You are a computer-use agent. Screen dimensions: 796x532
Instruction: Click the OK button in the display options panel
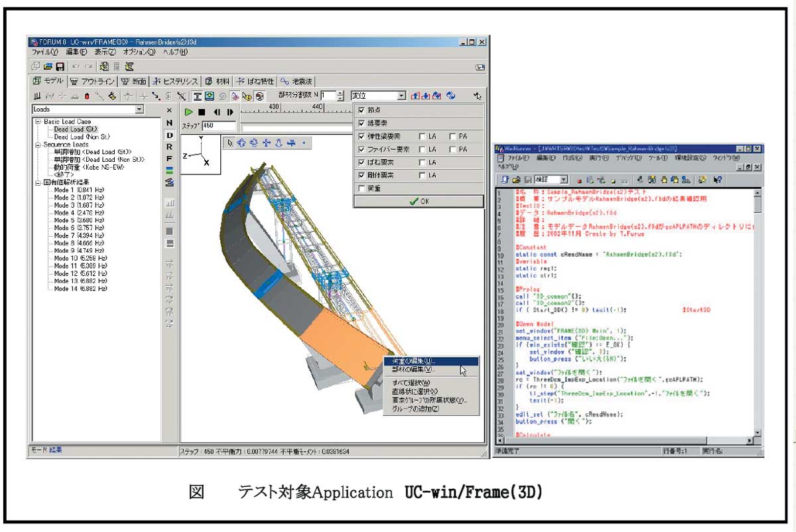[x=419, y=202]
